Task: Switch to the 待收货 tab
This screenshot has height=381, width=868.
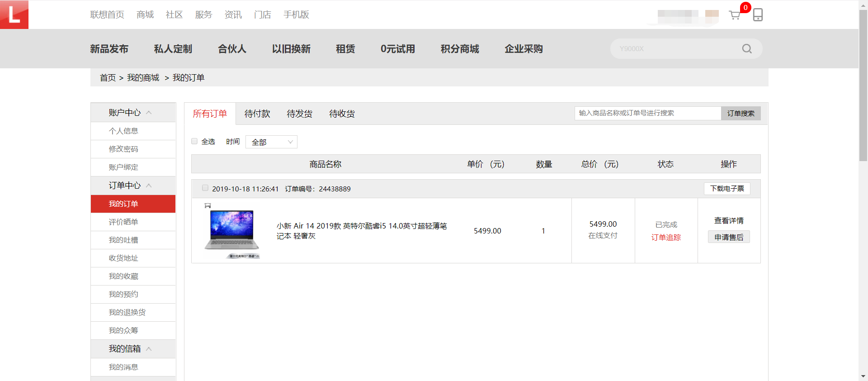Action: [x=342, y=114]
